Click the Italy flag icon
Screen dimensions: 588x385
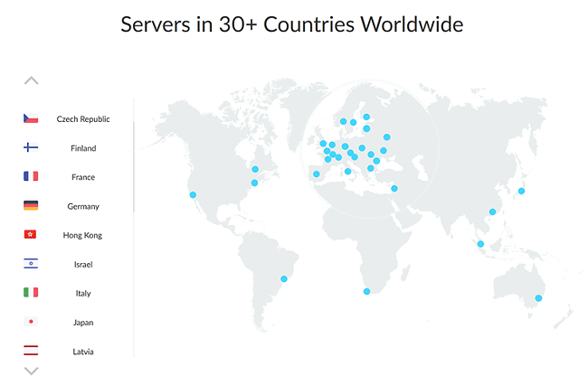31,292
